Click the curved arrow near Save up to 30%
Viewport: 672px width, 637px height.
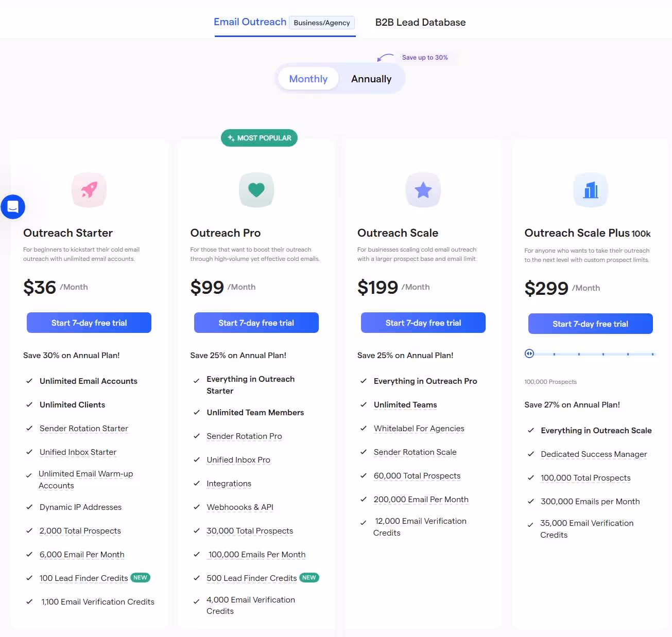[x=386, y=58]
